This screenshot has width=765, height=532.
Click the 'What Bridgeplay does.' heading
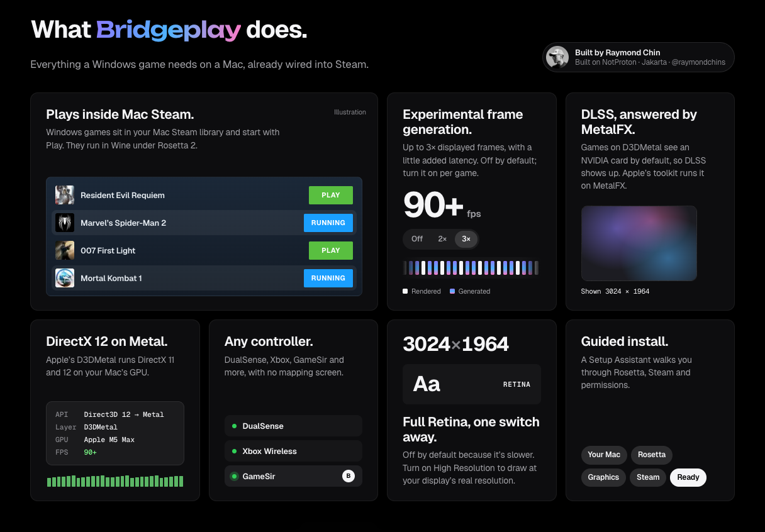[x=169, y=30]
